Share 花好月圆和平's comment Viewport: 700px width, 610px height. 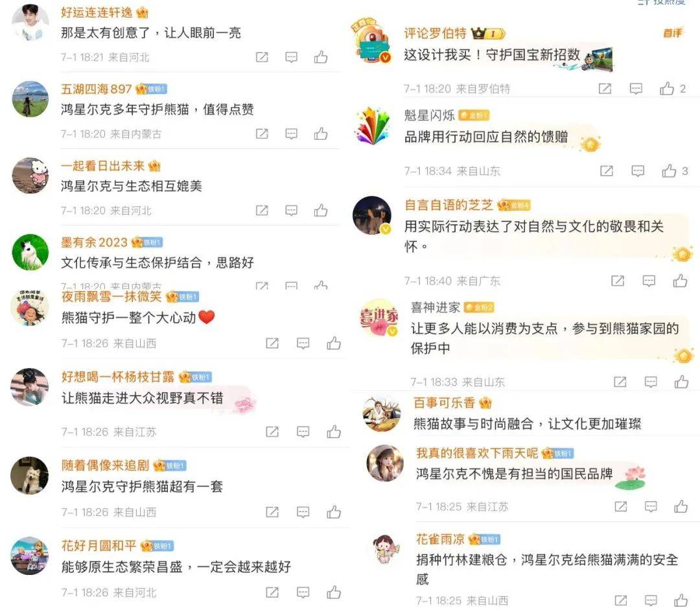click(272, 592)
